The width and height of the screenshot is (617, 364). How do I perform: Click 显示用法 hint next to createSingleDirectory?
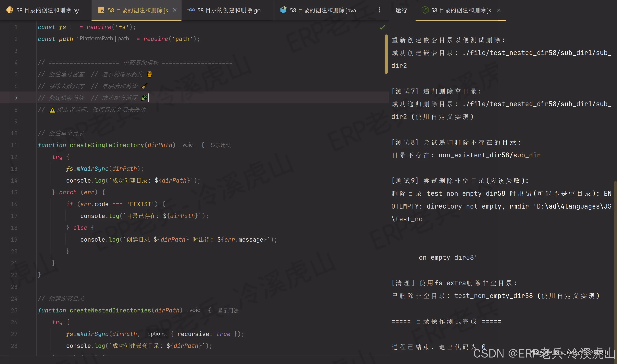221,145
